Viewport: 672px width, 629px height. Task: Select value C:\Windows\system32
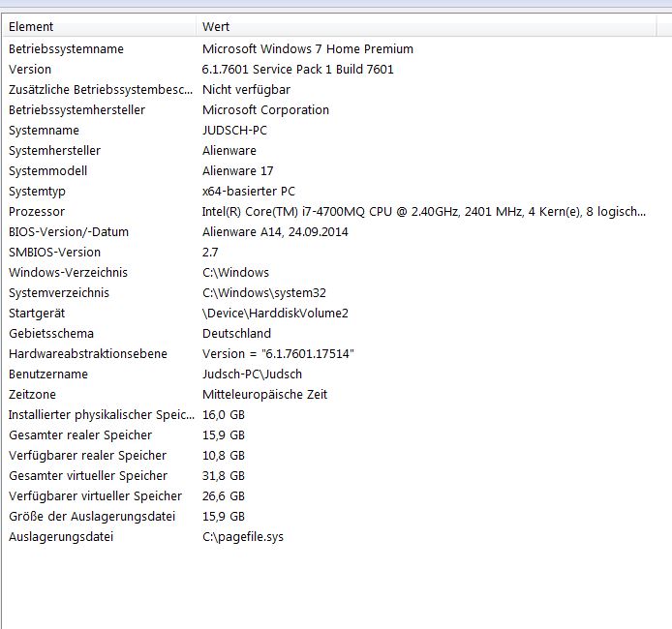pyautogui.click(x=264, y=293)
